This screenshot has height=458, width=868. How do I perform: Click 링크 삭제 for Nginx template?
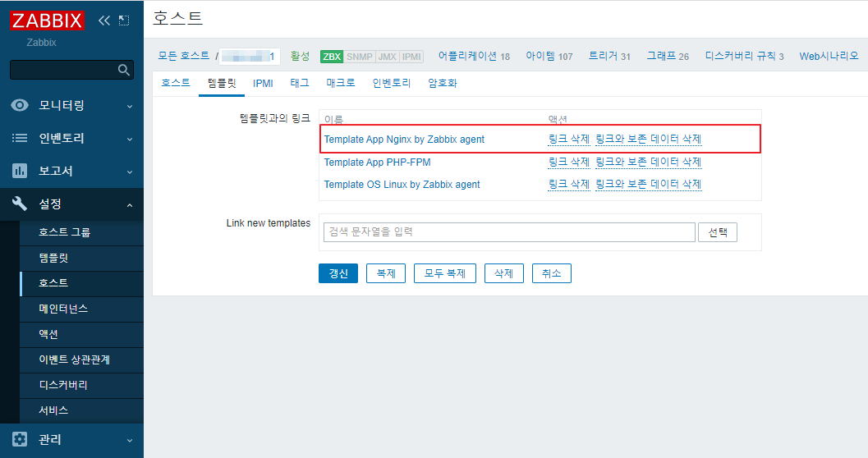point(568,139)
